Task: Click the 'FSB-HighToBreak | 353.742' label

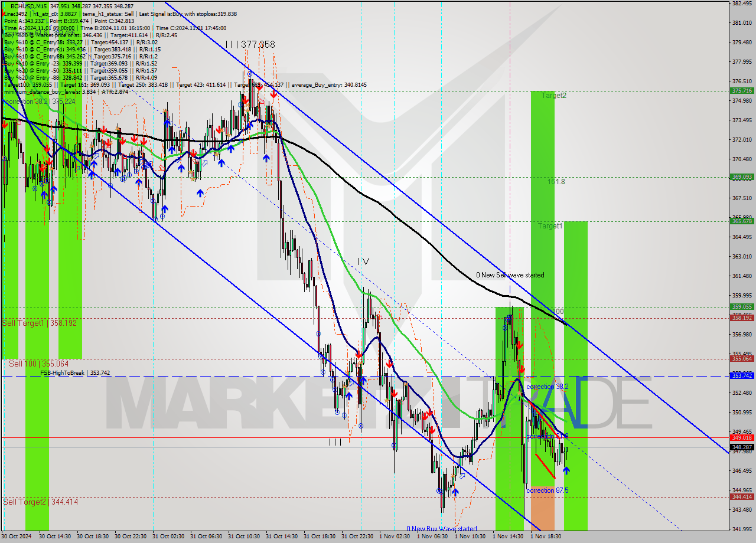Action: pyautogui.click(x=74, y=373)
